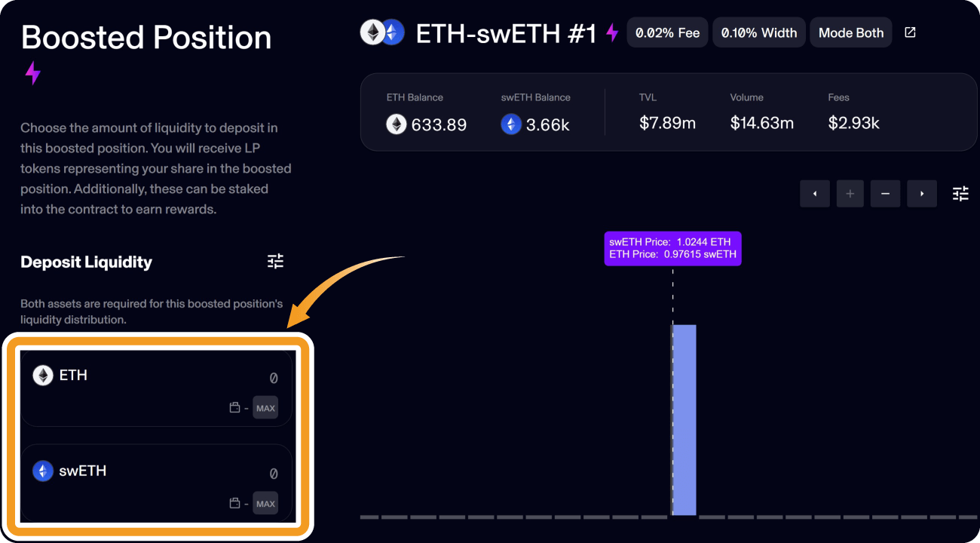
Task: Click MAX for swETH deposit
Action: (265, 503)
